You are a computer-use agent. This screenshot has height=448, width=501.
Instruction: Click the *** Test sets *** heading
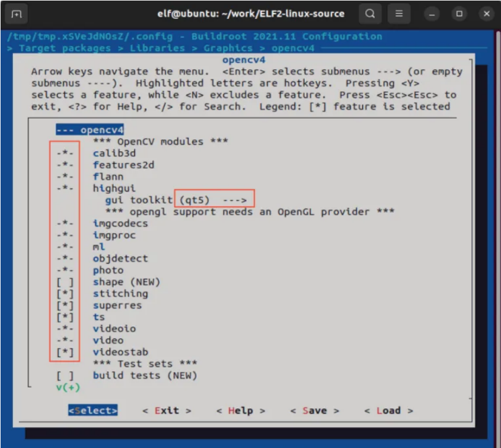coord(145,364)
